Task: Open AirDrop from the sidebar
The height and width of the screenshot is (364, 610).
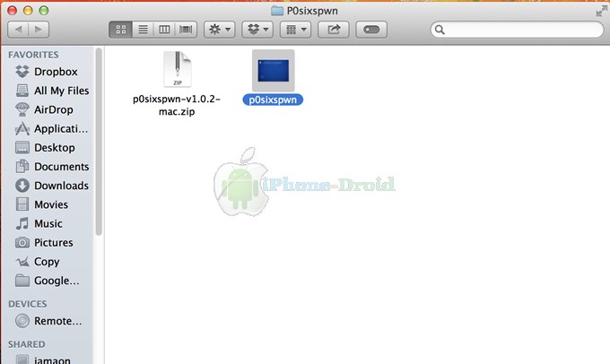Action: point(54,109)
